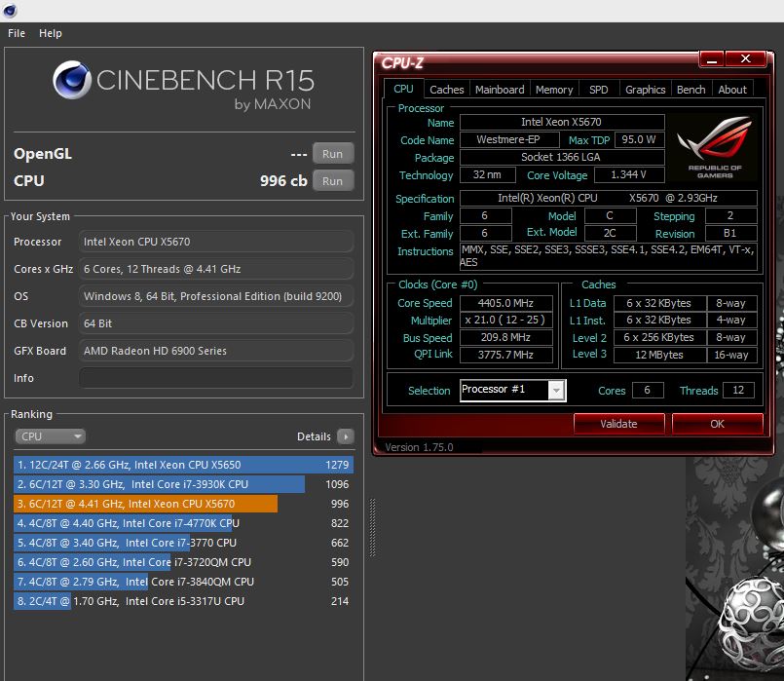Select ranking row 1 Xeon X5650
The height and width of the screenshot is (681, 784).
click(183, 465)
